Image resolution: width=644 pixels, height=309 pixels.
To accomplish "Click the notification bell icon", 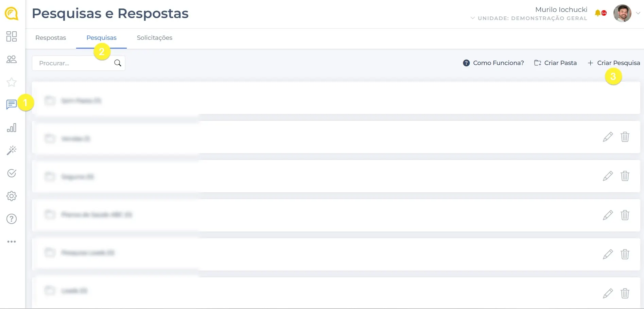I will 598,13.
